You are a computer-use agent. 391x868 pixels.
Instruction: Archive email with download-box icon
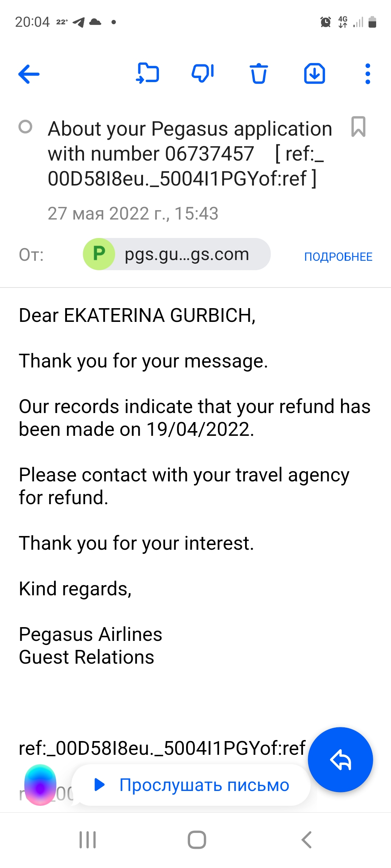[x=314, y=74]
